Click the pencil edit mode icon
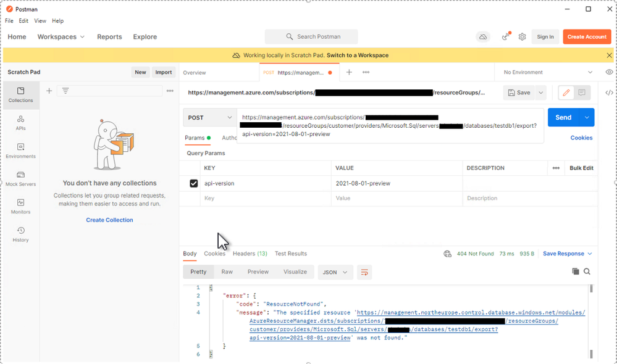The image size is (617, 364). [566, 93]
